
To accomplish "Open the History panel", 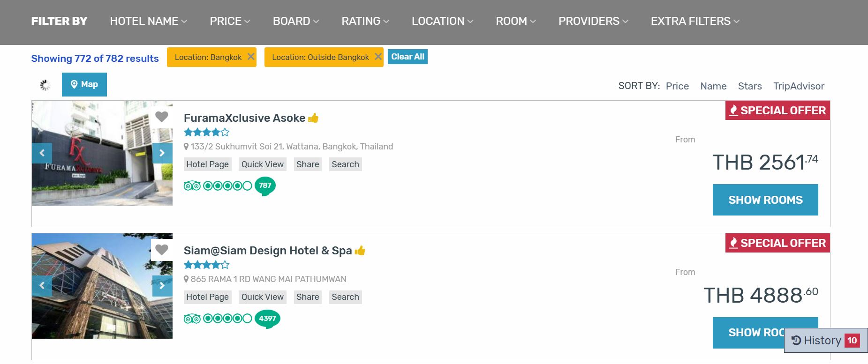I will click(x=825, y=340).
